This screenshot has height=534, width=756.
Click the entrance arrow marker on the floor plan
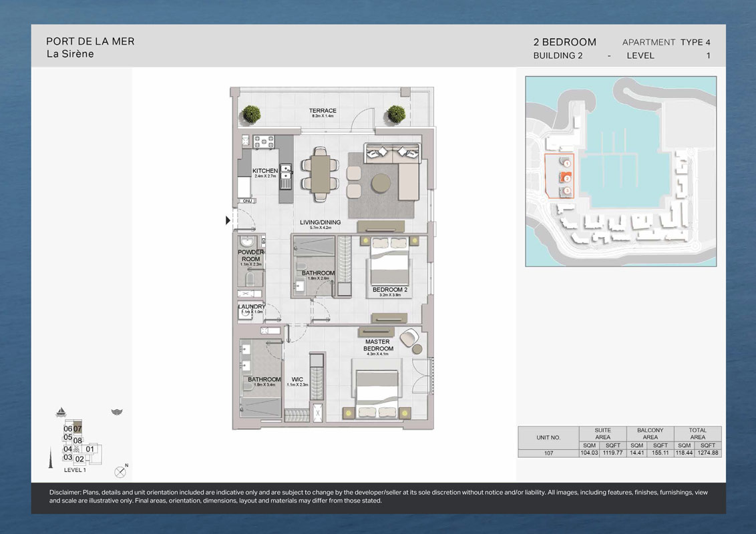tap(228, 220)
